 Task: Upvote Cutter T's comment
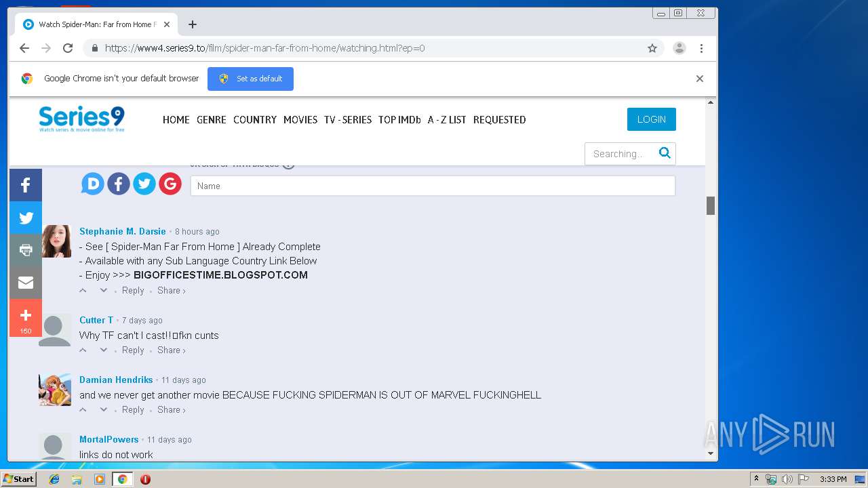click(x=83, y=350)
